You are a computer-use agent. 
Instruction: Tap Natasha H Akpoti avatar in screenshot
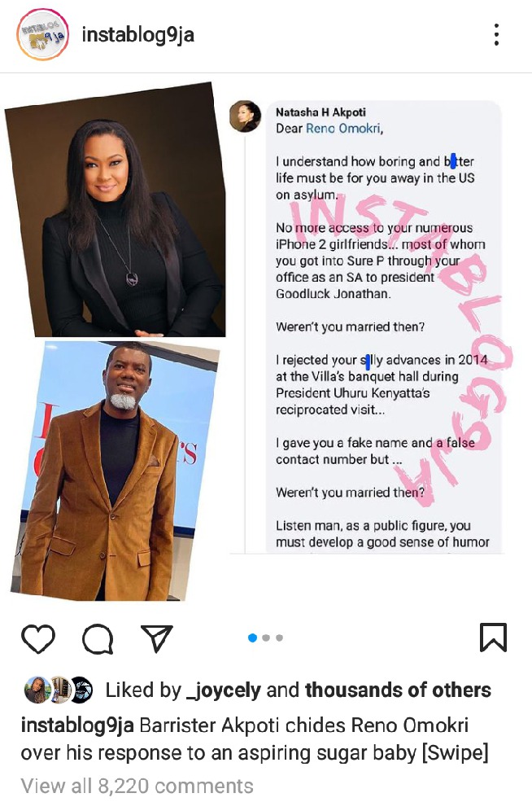point(246,116)
